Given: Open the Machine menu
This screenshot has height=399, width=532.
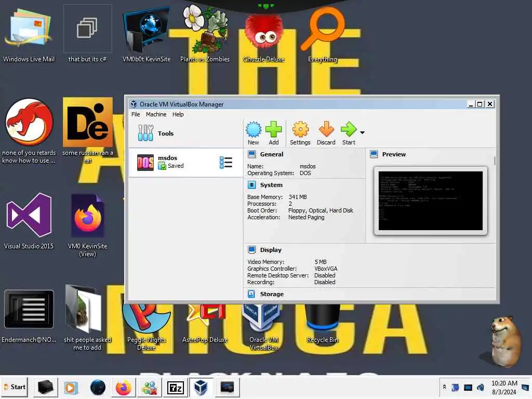Looking at the screenshot, I should pos(156,114).
